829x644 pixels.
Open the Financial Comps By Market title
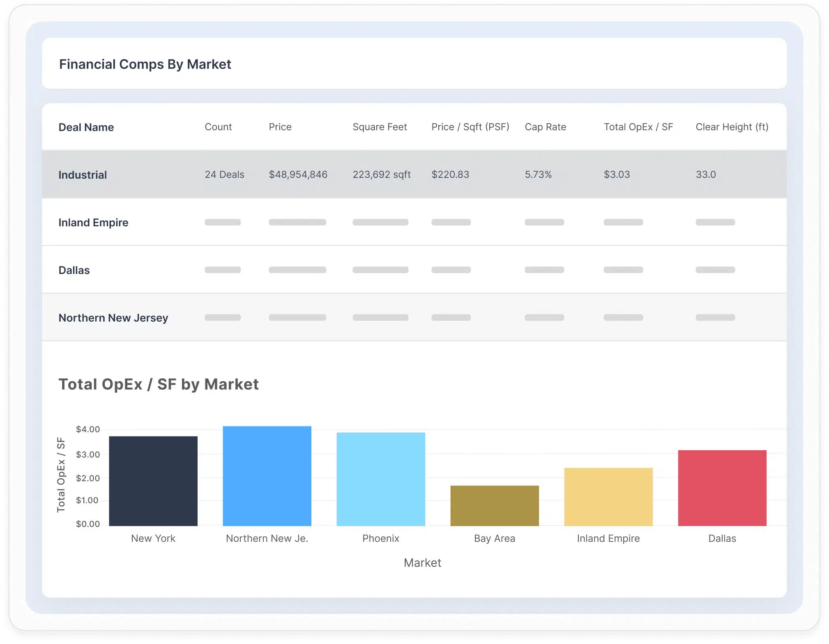pyautogui.click(x=145, y=64)
